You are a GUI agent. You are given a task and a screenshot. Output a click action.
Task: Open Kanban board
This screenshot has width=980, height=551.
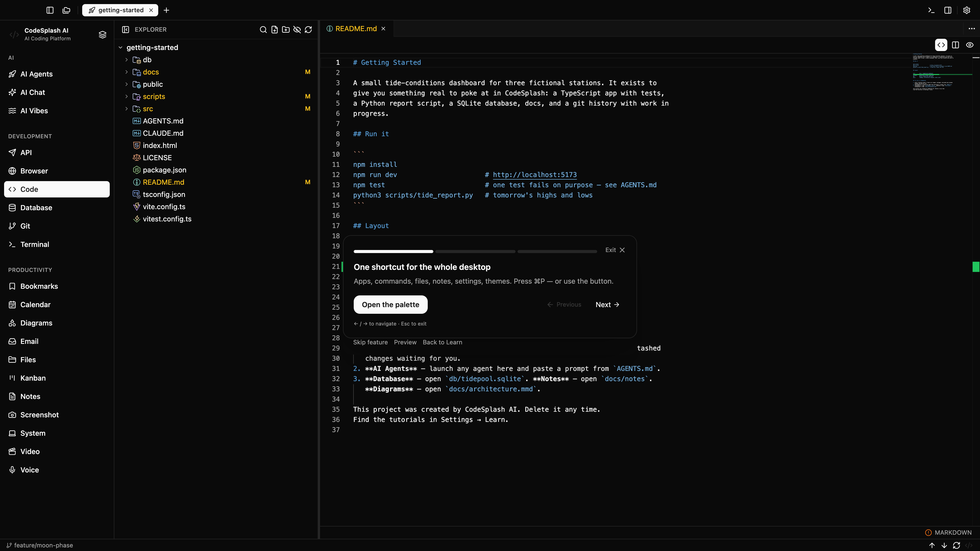click(x=57, y=378)
